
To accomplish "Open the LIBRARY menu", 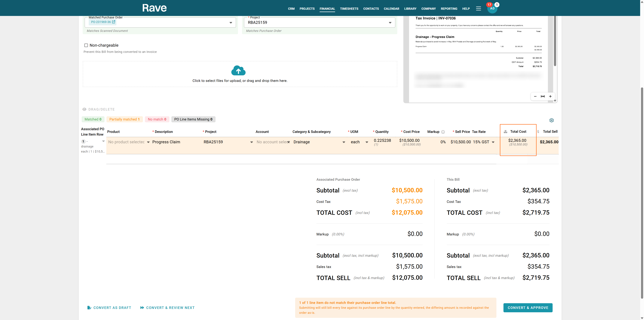I will (410, 9).
